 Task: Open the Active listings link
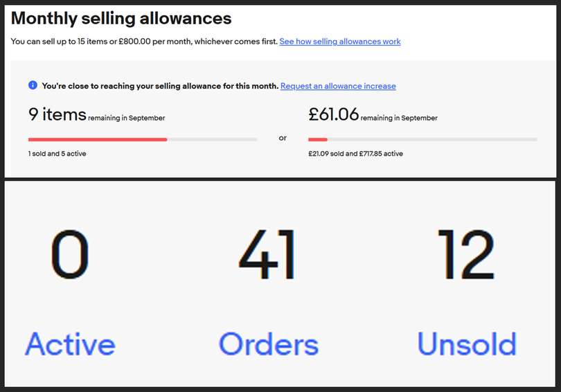pos(70,344)
